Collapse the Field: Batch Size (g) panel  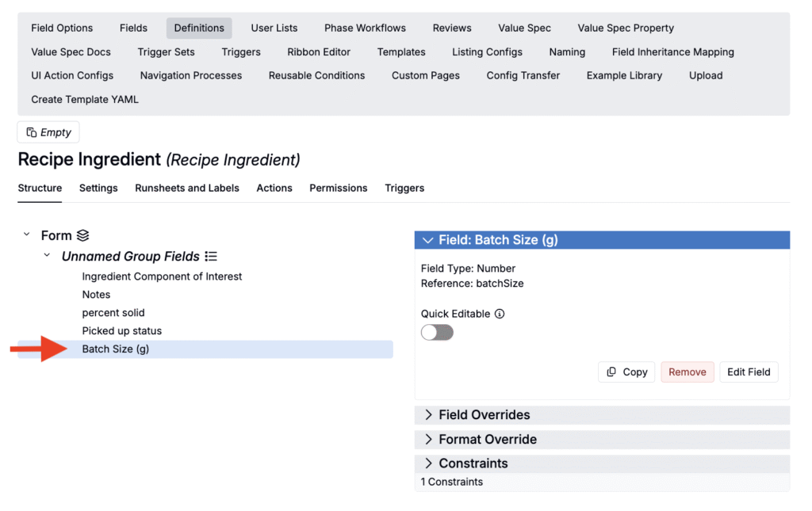427,240
